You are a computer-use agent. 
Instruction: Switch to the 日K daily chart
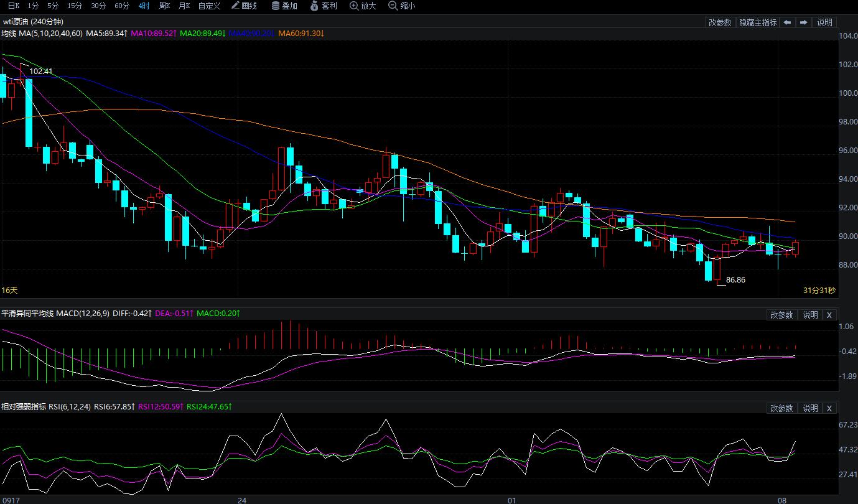[13, 6]
